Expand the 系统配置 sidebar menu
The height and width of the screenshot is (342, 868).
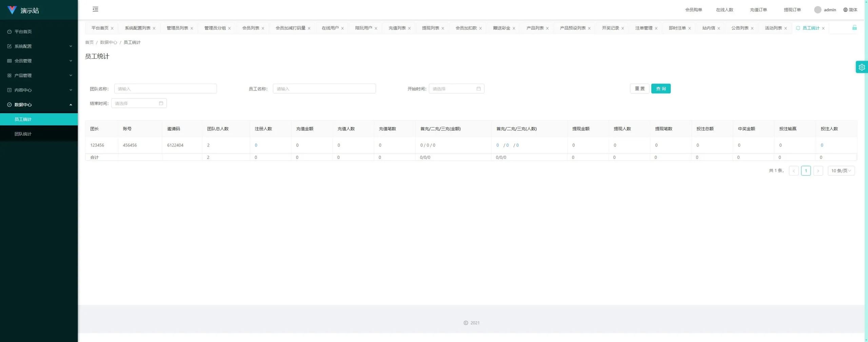[39, 46]
